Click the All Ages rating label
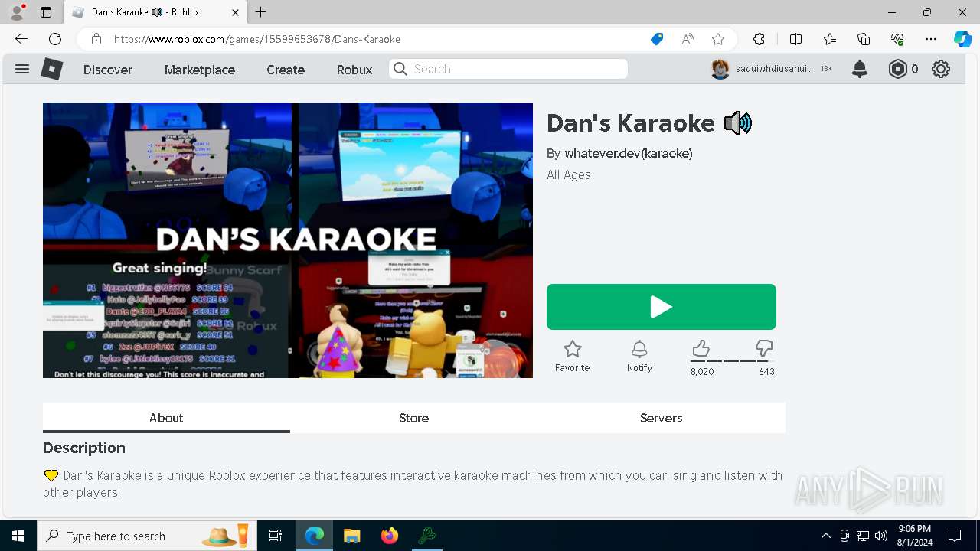This screenshot has height=551, width=980. pyautogui.click(x=569, y=174)
